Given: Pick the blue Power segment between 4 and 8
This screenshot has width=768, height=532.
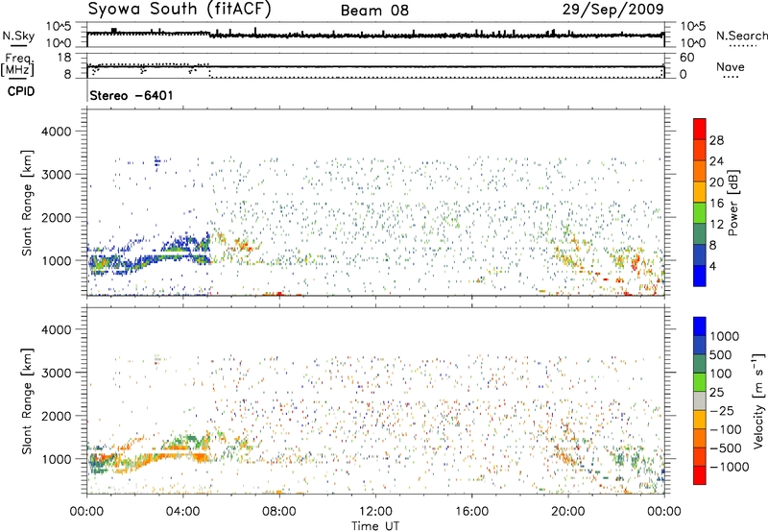Looking at the screenshot, I should click(x=700, y=255).
